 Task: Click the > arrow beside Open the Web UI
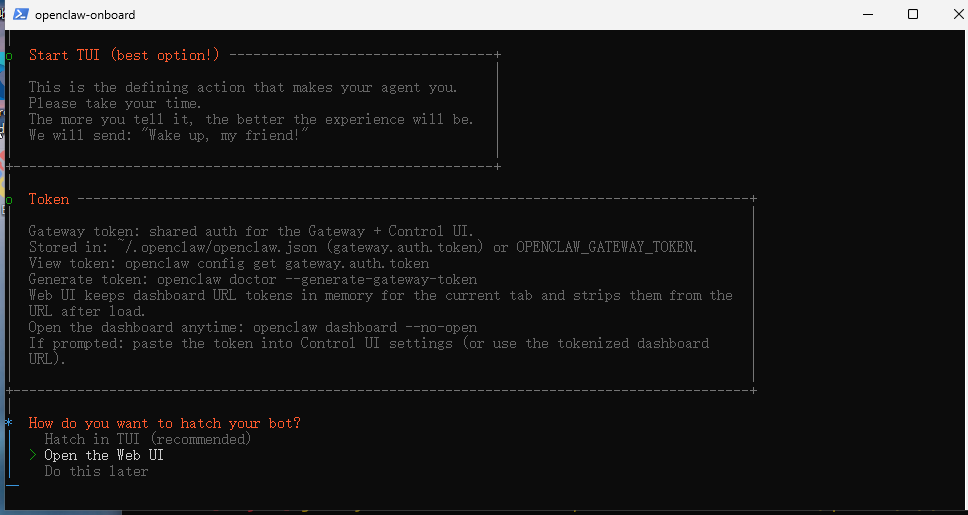click(32, 455)
